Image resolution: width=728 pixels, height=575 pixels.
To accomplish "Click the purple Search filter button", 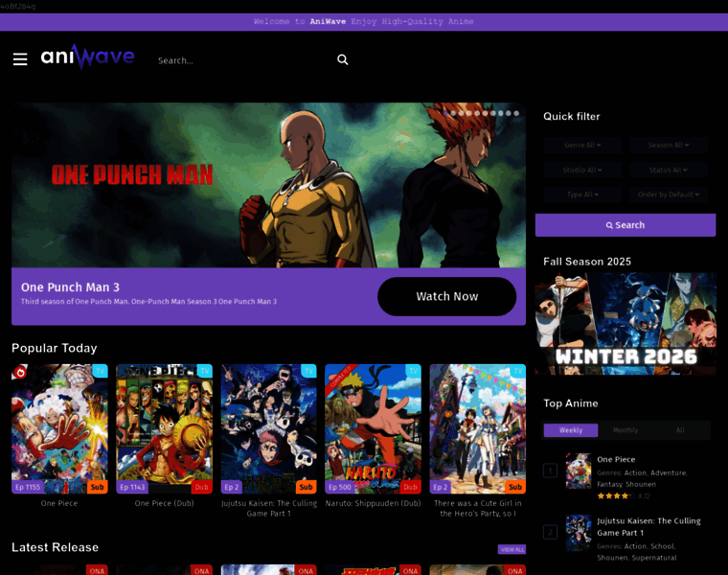I will click(x=625, y=225).
